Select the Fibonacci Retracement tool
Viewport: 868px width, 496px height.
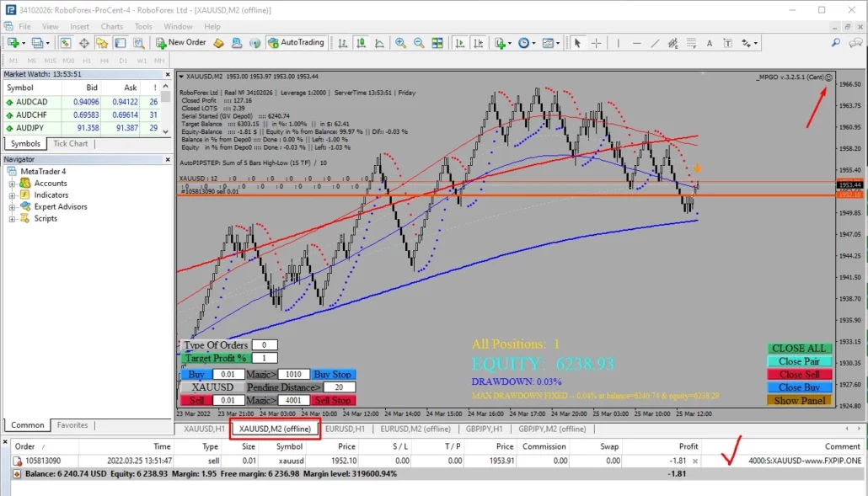pyautogui.click(x=691, y=43)
